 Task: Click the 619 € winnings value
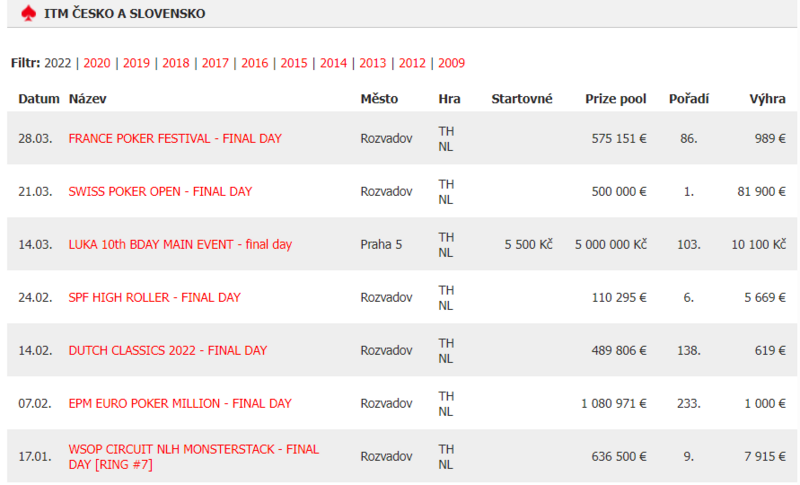770,351
